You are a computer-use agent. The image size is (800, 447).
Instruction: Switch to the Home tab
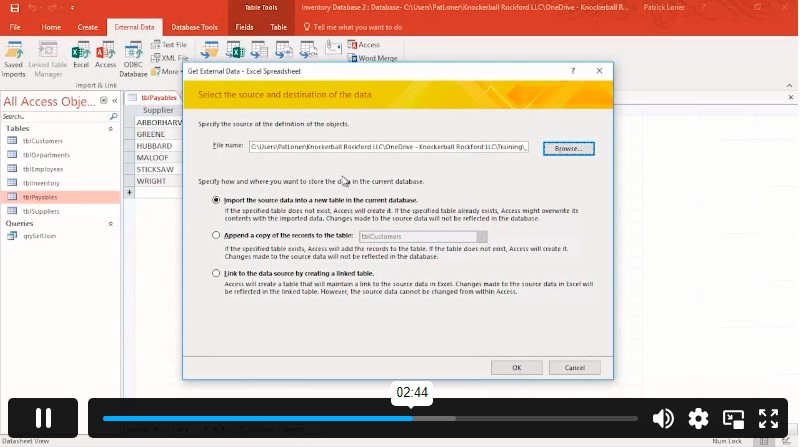[51, 27]
